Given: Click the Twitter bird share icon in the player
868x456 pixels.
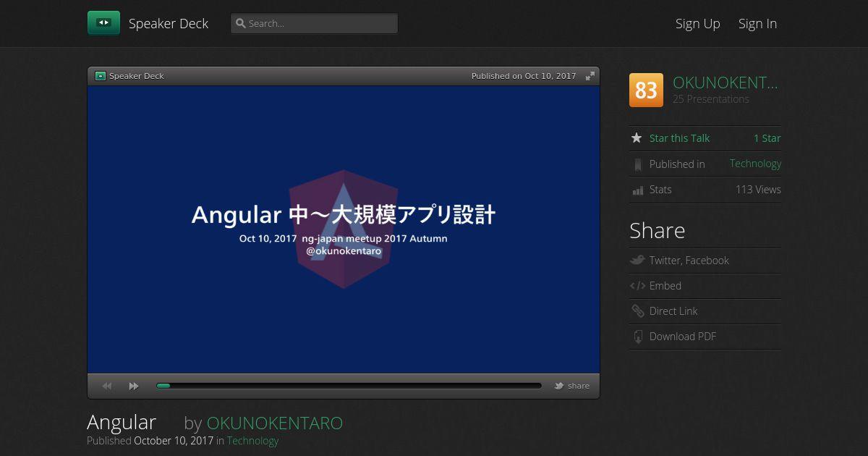Looking at the screenshot, I should pyautogui.click(x=558, y=386).
